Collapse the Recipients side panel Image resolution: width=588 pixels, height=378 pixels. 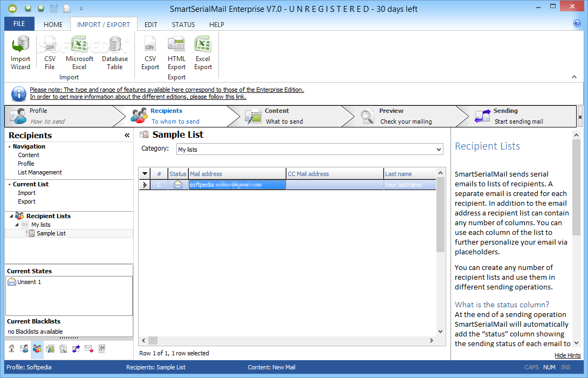127,135
